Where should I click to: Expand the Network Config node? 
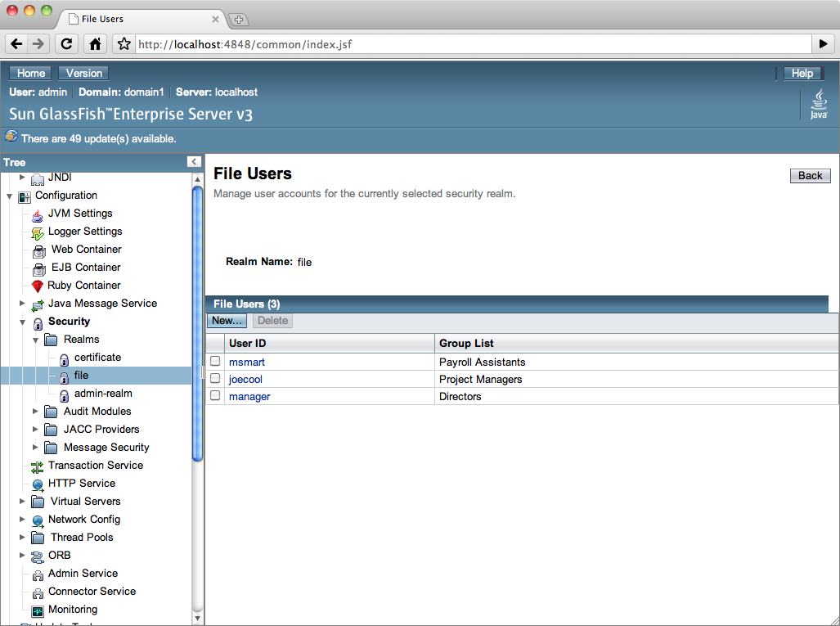point(22,519)
